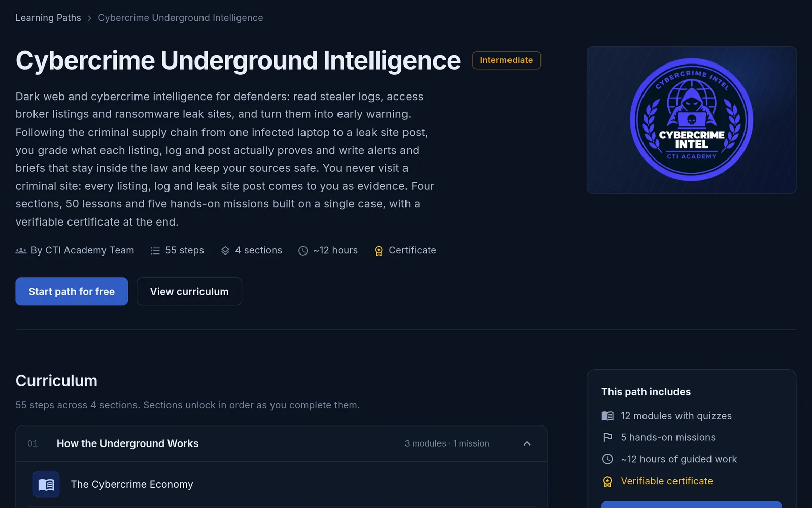
Task: Click the Curriculum heading
Action: [56, 380]
